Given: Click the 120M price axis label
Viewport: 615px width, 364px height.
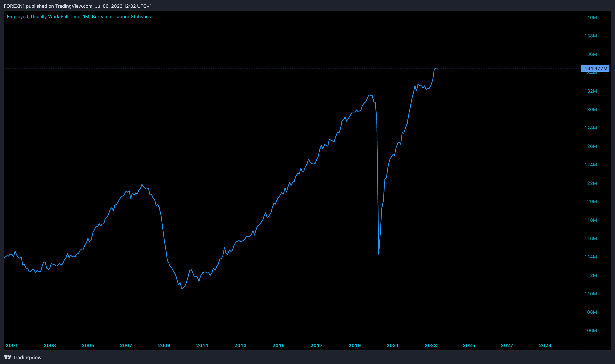Looking at the screenshot, I should tap(590, 201).
